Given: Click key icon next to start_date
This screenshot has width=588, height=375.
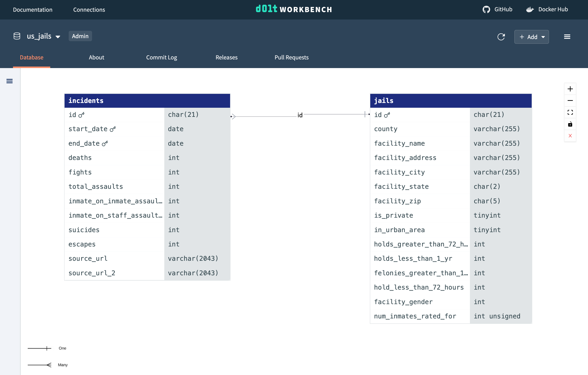Looking at the screenshot, I should (x=113, y=129).
